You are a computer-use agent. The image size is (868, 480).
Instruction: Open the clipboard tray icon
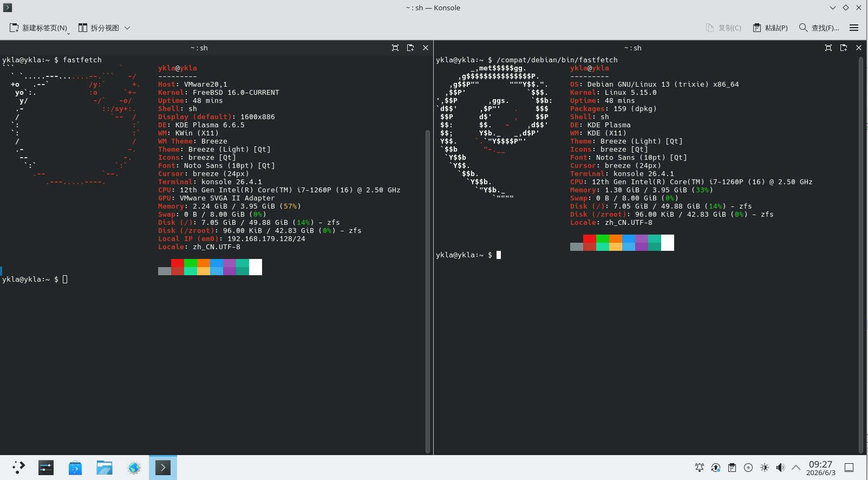pyautogui.click(x=732, y=468)
